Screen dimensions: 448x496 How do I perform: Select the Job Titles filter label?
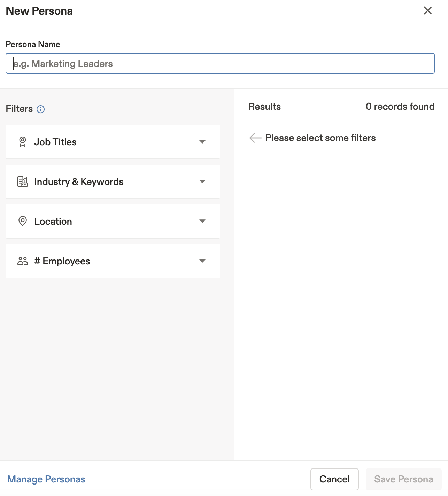coord(55,142)
